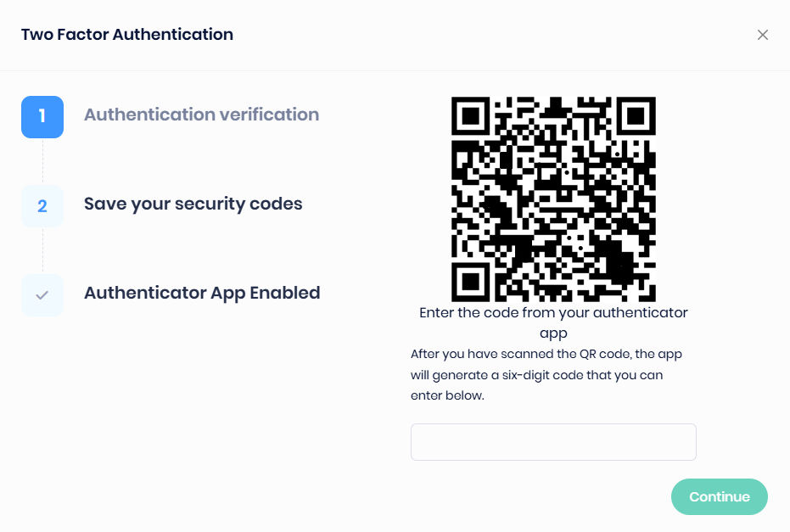Select the Authentication verification step label

tap(201, 115)
